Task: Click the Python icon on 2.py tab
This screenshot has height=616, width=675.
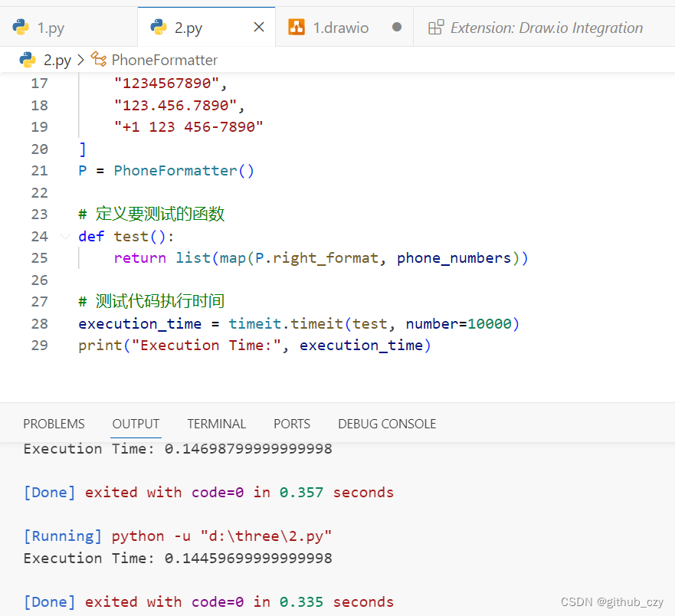Action: pyautogui.click(x=159, y=27)
